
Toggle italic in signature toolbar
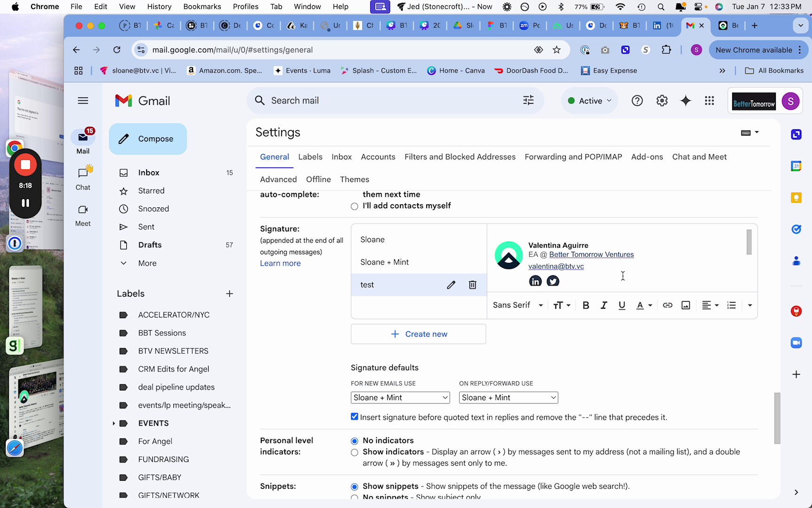pos(604,305)
